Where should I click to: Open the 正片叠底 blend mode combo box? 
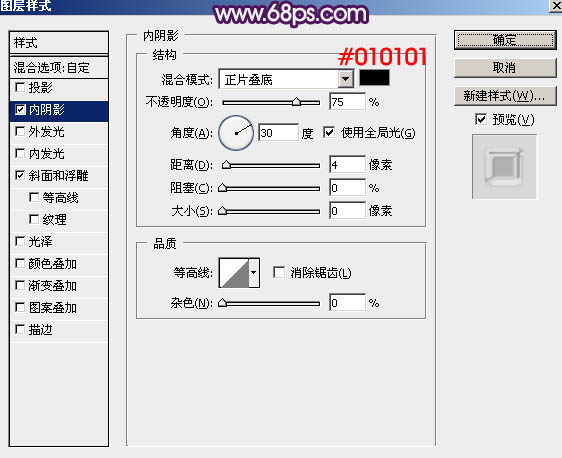(x=286, y=79)
